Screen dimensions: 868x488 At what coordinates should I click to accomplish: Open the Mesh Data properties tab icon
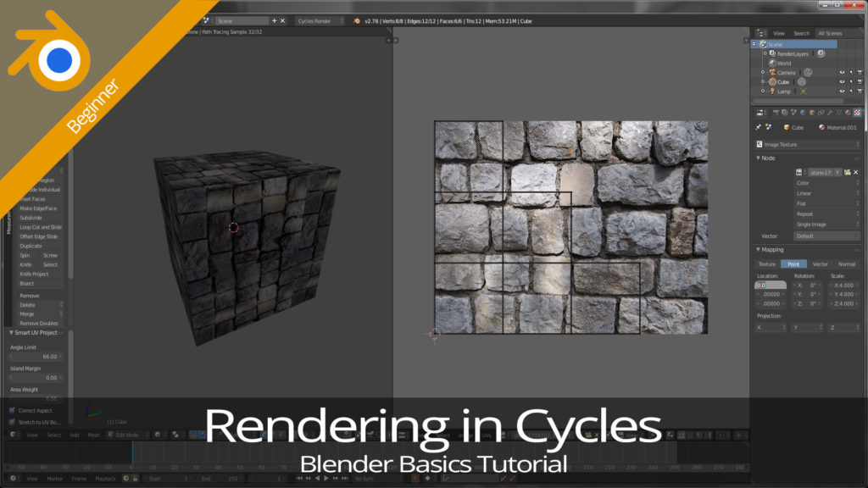838,113
